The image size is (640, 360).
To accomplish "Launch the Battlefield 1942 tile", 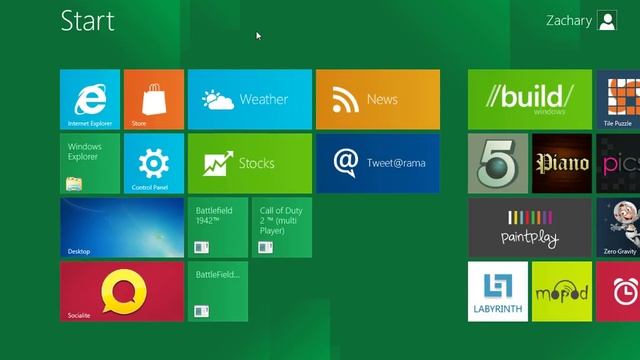I will (218, 227).
